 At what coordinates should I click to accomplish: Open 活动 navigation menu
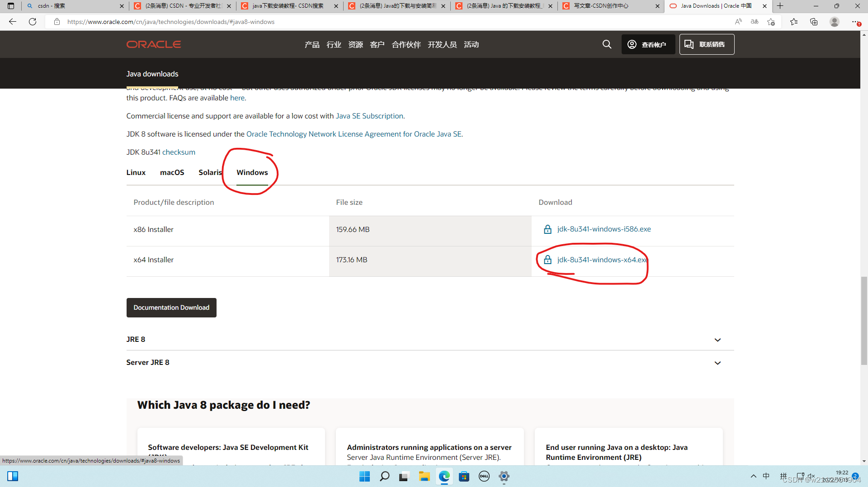coord(471,44)
